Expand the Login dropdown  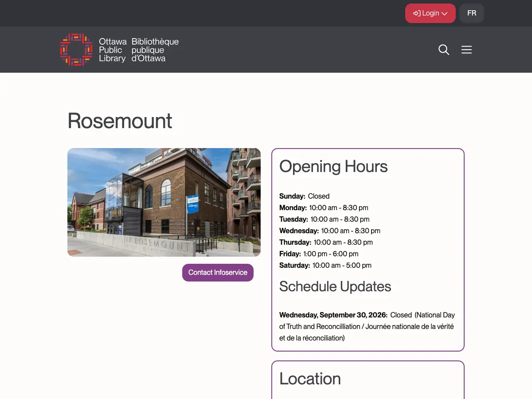click(430, 13)
